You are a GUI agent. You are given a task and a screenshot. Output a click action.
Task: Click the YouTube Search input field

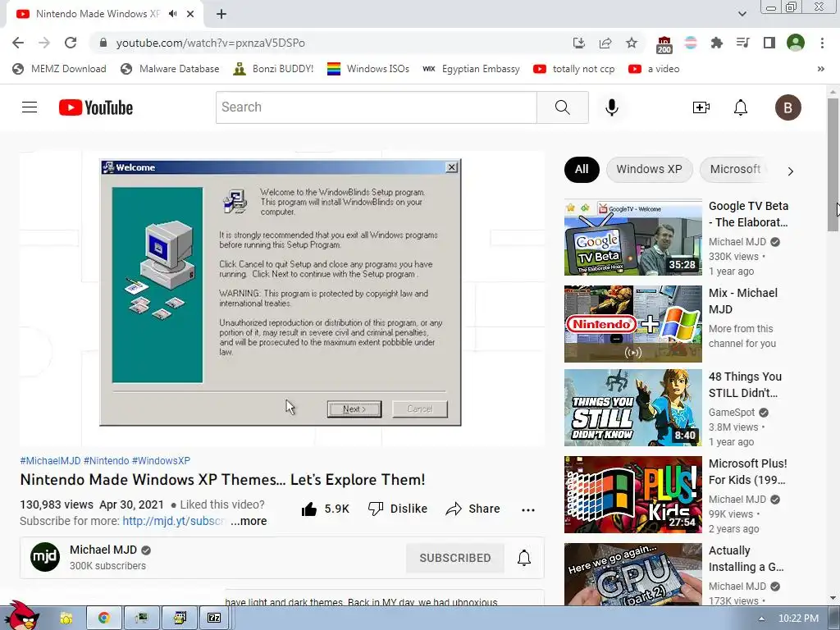[x=376, y=107]
